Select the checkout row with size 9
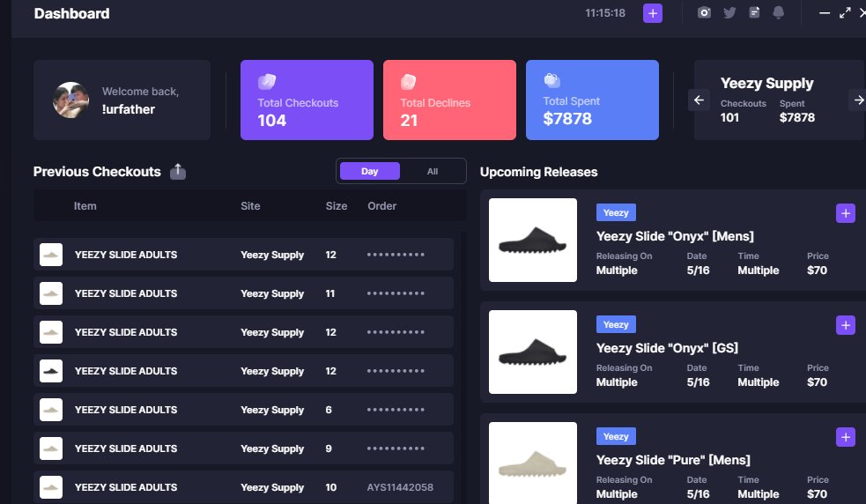Image resolution: width=866 pixels, height=504 pixels. (x=243, y=448)
